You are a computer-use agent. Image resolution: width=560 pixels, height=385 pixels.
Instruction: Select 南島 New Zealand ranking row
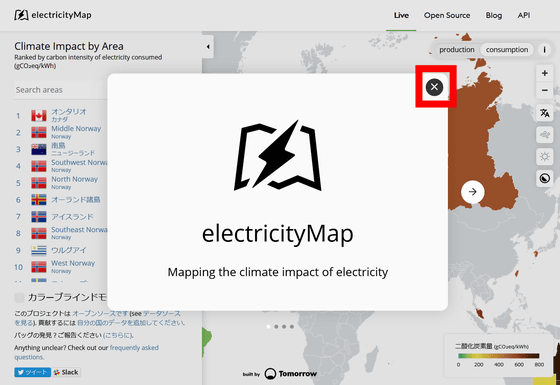coord(61,149)
